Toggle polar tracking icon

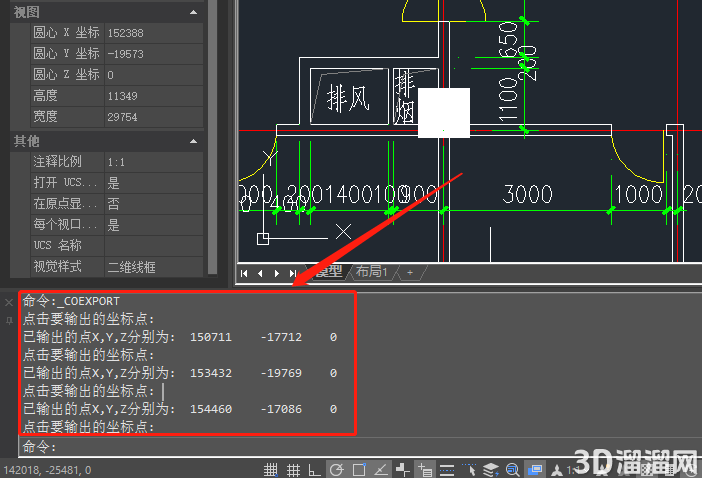pos(337,470)
